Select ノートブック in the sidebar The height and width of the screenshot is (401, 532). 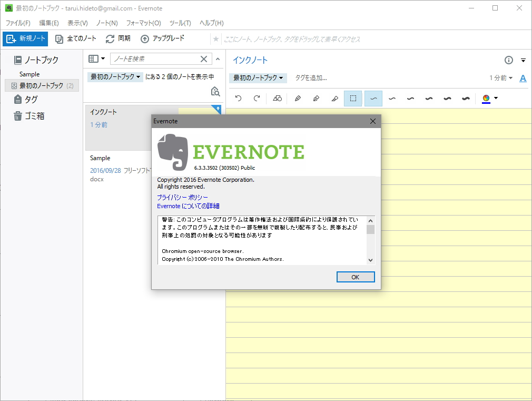point(36,60)
